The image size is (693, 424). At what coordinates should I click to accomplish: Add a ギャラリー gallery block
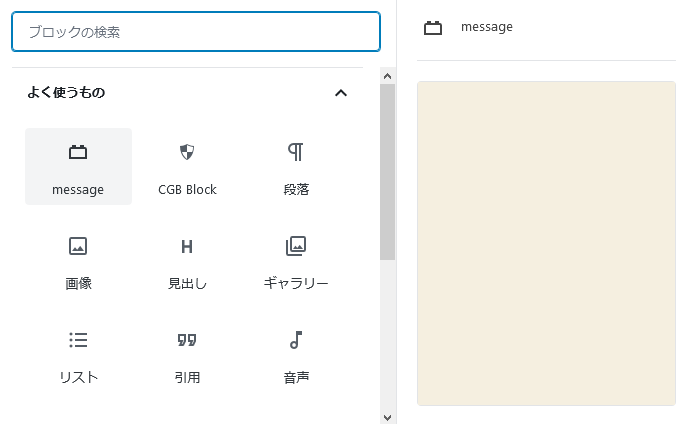pos(296,261)
